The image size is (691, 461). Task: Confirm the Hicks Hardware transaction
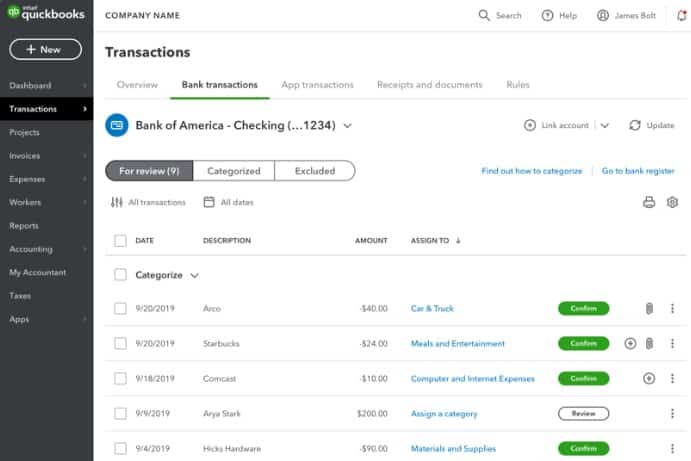(583, 448)
